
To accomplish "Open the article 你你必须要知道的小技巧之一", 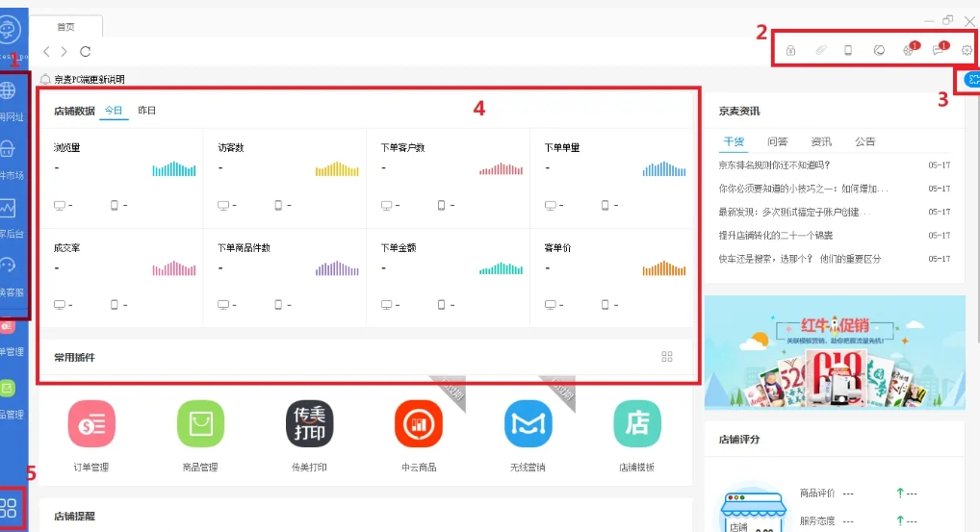I will [x=803, y=188].
